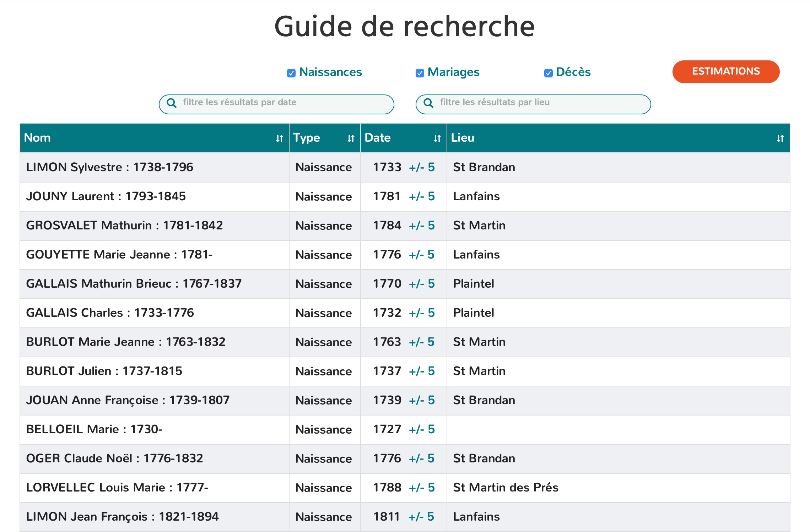810x532 pixels.
Task: Click the Naissances label text
Action: pos(330,72)
